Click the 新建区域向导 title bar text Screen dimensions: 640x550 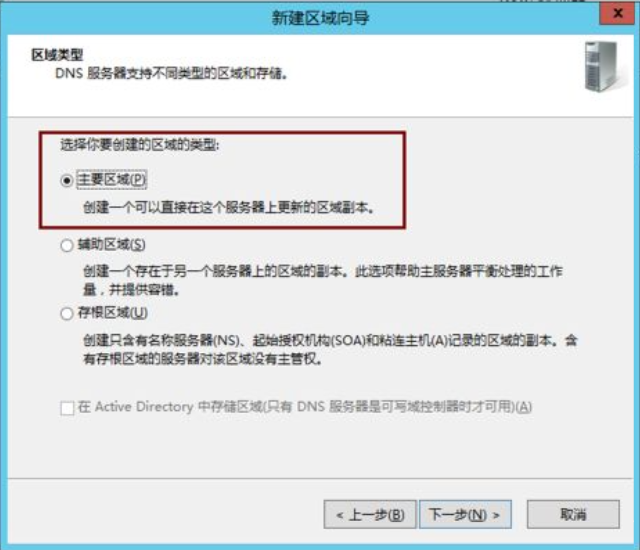(x=320, y=18)
